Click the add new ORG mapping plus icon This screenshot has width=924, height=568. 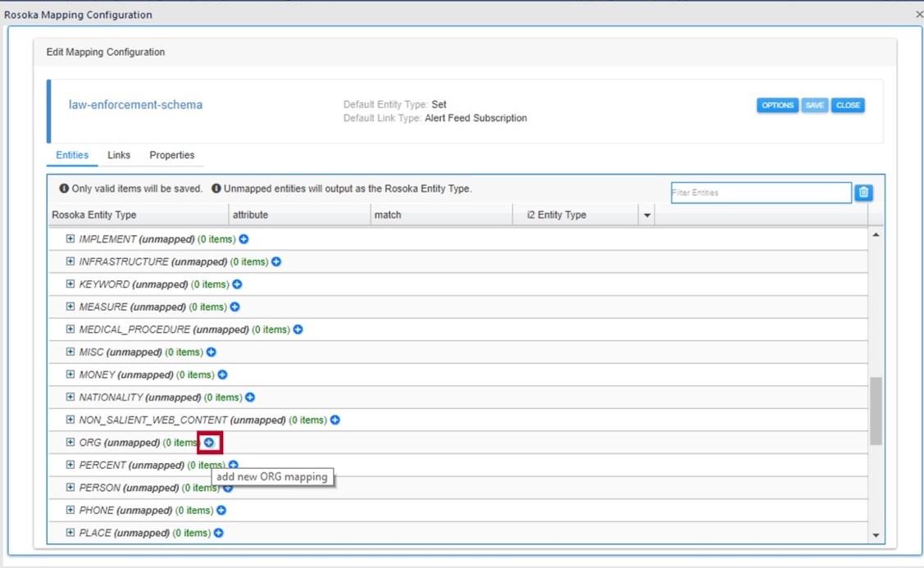[210, 442]
